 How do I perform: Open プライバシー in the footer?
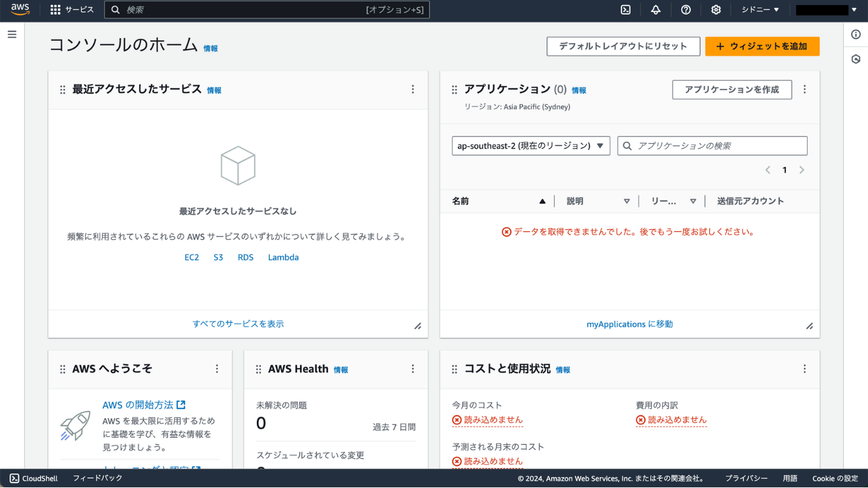pos(747,478)
